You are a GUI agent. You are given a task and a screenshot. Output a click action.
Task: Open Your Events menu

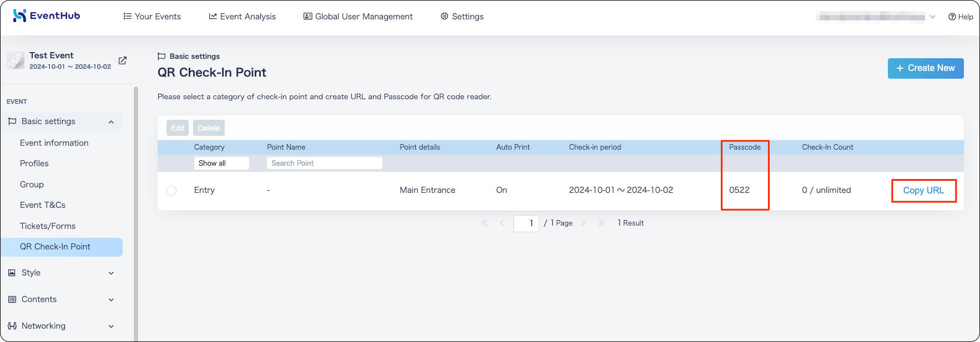[x=152, y=17]
